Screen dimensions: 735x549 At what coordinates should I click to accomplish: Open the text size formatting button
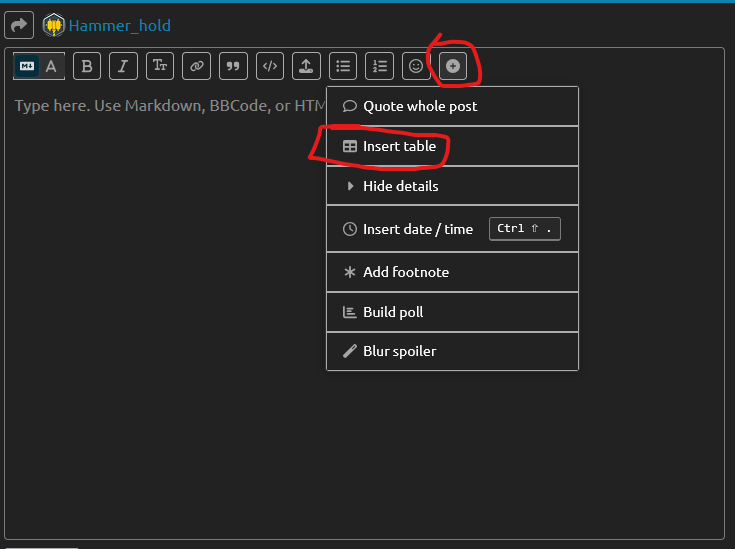(160, 66)
